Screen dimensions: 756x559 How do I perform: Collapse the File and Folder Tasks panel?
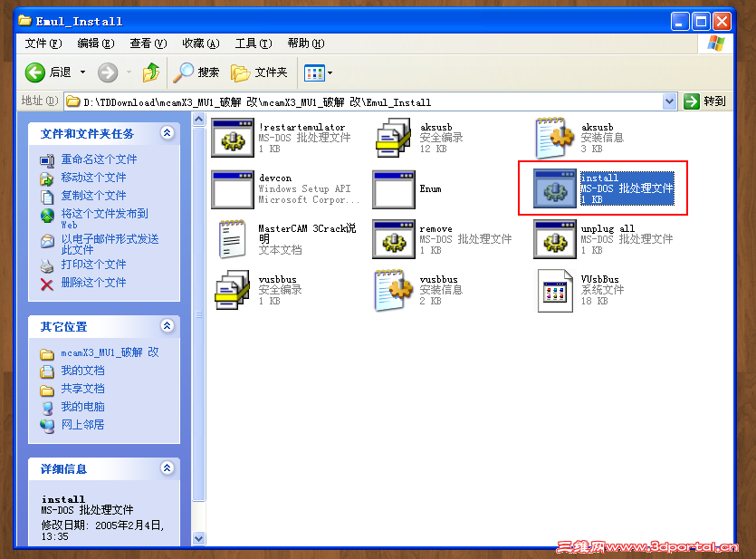click(167, 133)
